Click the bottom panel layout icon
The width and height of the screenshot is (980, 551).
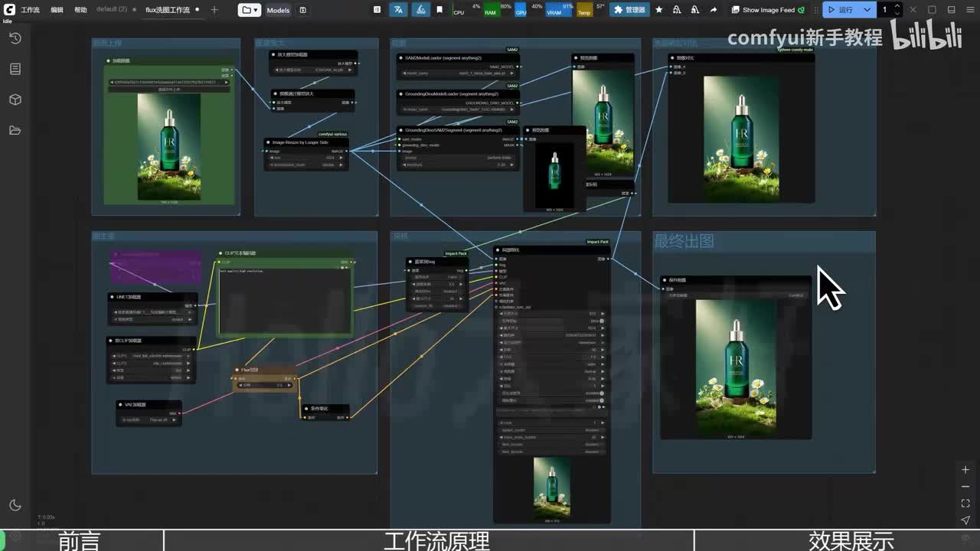point(951,10)
